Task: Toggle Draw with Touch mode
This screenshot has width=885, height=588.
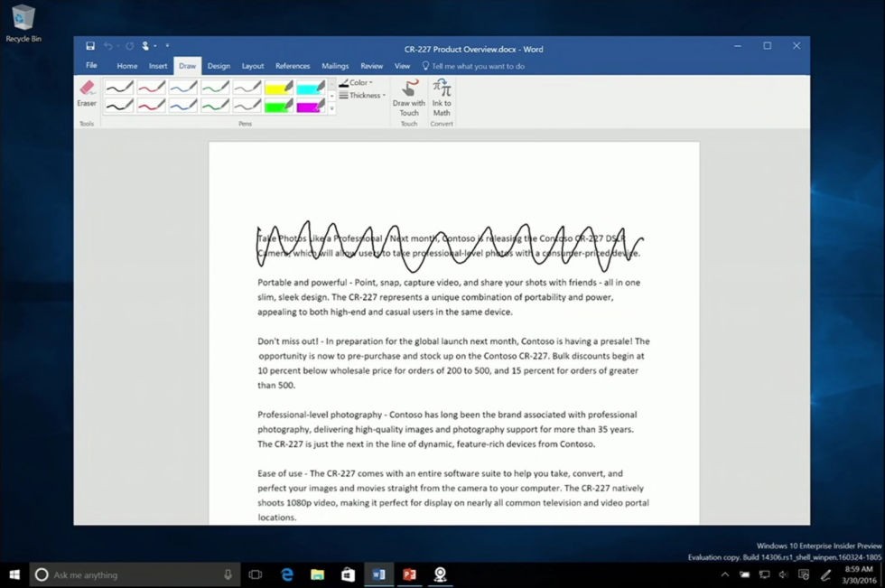Action: tap(408, 98)
